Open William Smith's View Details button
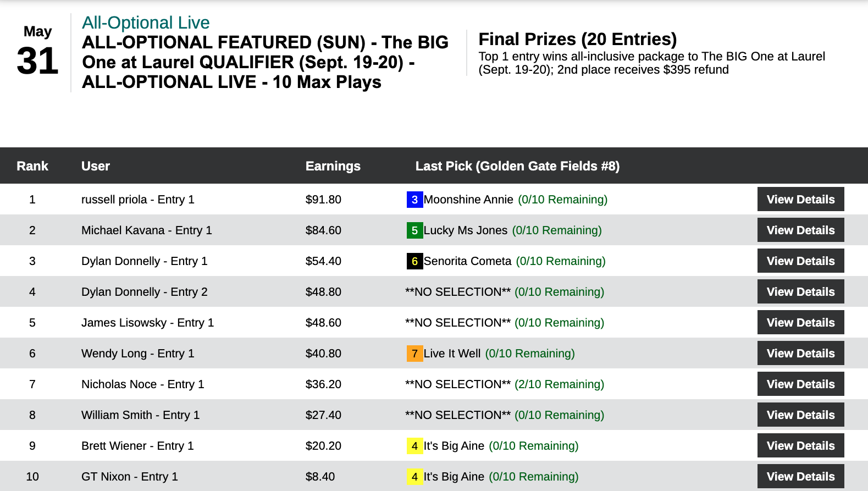 pyautogui.click(x=800, y=415)
